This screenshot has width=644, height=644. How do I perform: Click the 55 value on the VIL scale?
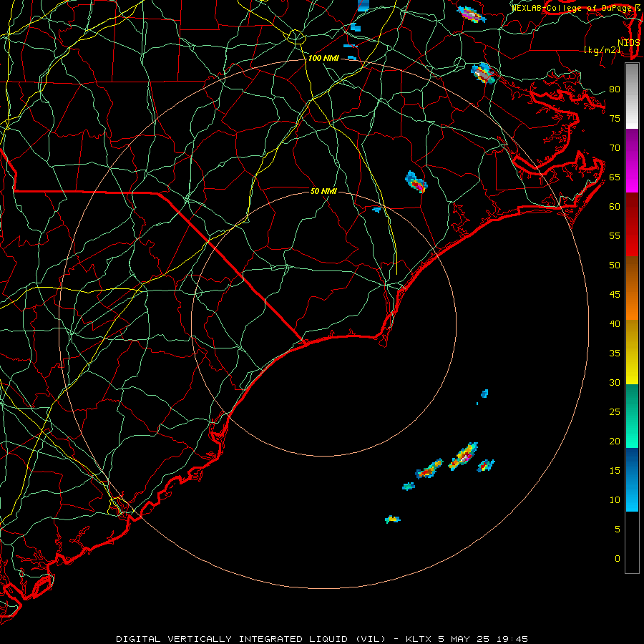[615, 236]
